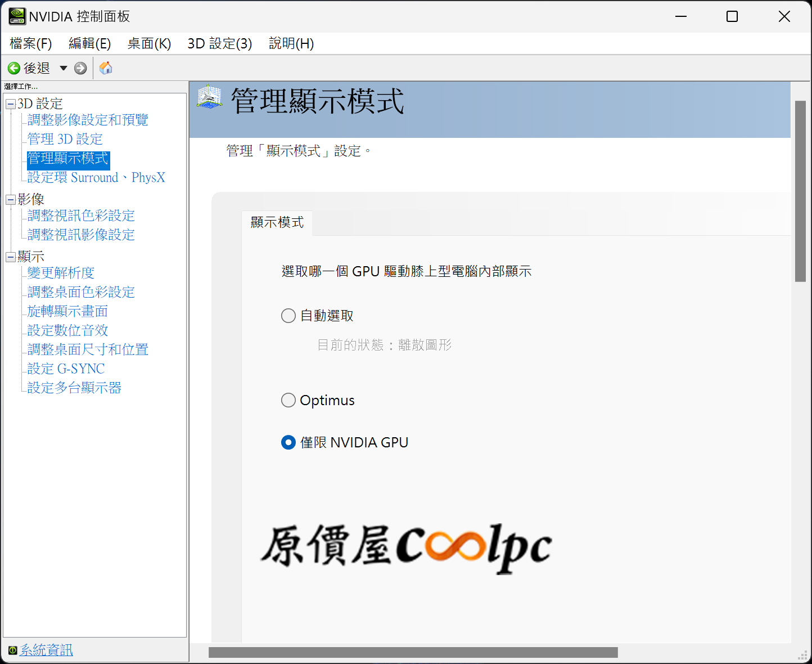
Task: Open the 檔案(F) menu
Action: [31, 43]
